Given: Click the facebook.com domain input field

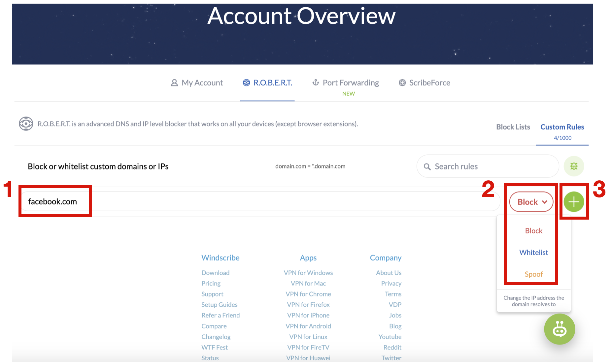Looking at the screenshot, I should [x=231, y=201].
